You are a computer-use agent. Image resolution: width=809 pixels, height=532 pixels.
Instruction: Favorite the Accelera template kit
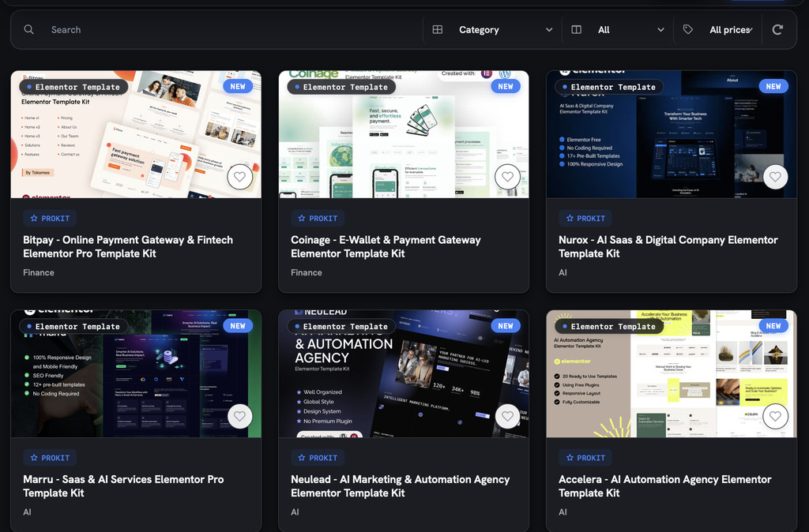776,416
